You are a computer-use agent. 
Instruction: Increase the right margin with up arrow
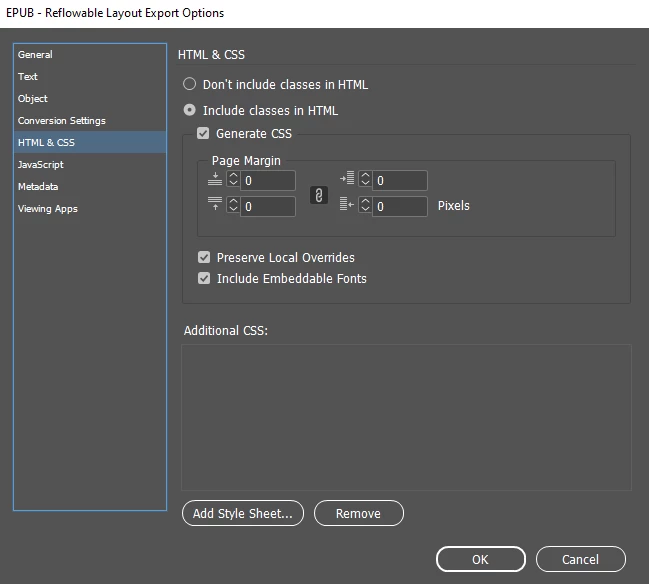pos(365,202)
